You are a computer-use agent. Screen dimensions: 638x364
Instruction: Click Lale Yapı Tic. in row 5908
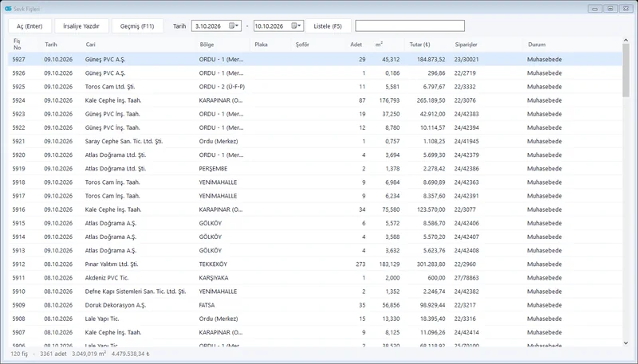102,319
